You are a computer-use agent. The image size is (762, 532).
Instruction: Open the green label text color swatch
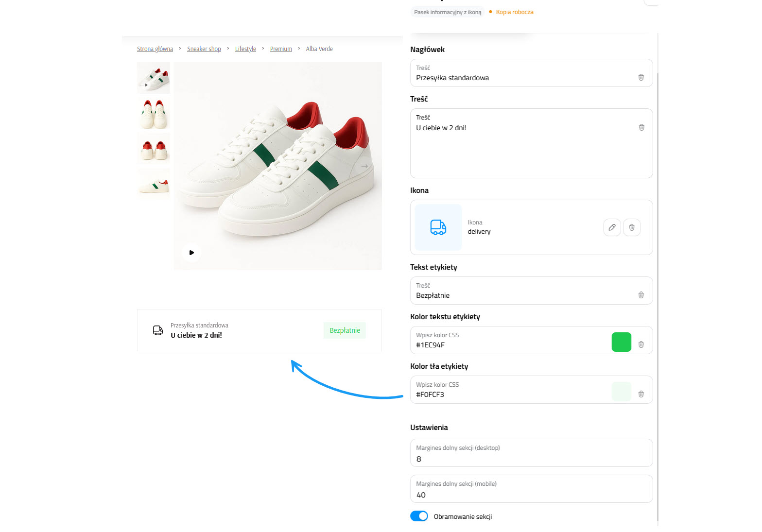point(621,342)
